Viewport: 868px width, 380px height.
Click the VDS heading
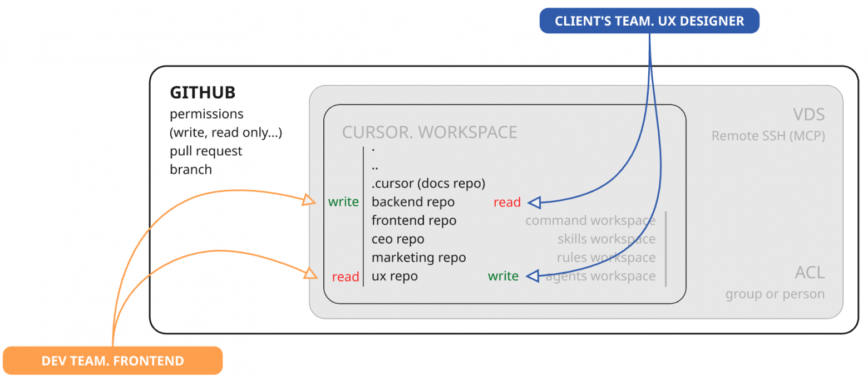pyautogui.click(x=808, y=115)
